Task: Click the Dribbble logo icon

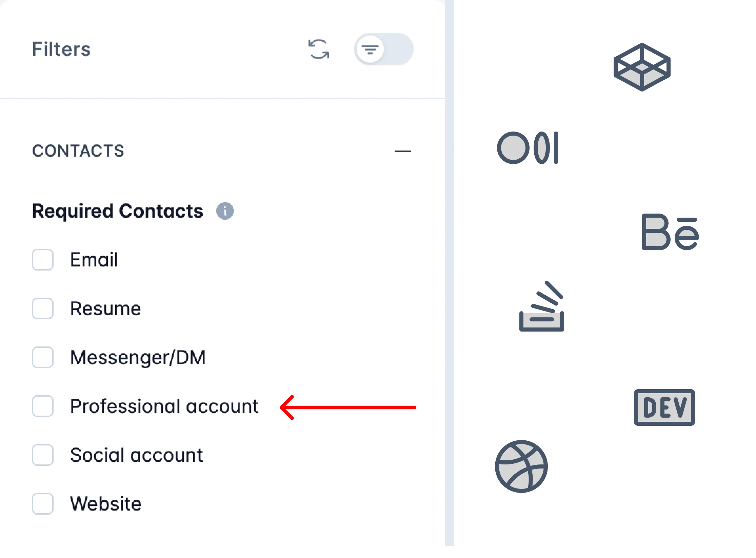Action: tap(521, 466)
